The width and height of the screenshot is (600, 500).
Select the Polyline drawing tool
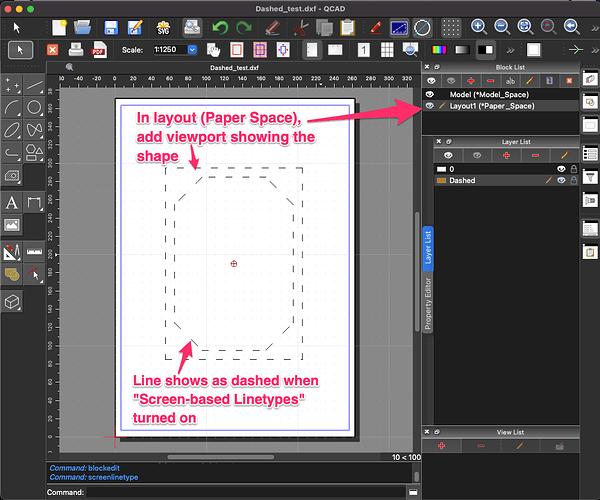(12, 153)
